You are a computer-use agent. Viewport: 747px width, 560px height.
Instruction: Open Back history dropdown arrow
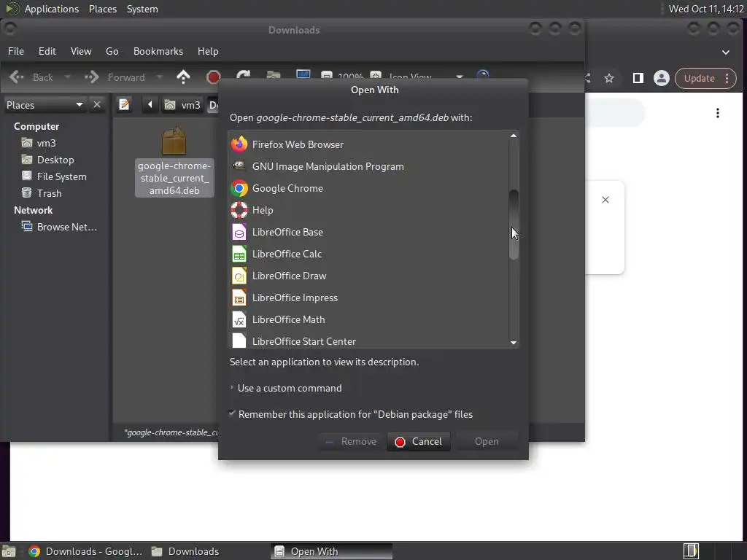tap(68, 77)
